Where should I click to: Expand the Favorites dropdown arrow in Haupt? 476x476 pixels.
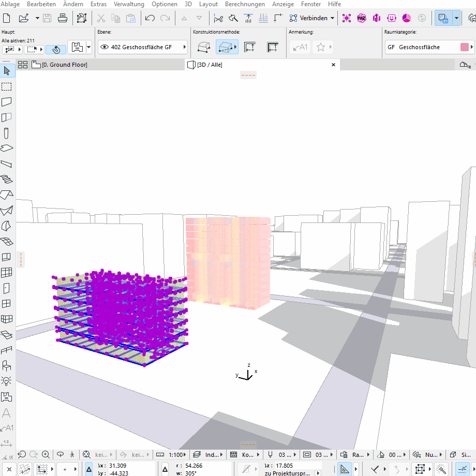pos(88,47)
